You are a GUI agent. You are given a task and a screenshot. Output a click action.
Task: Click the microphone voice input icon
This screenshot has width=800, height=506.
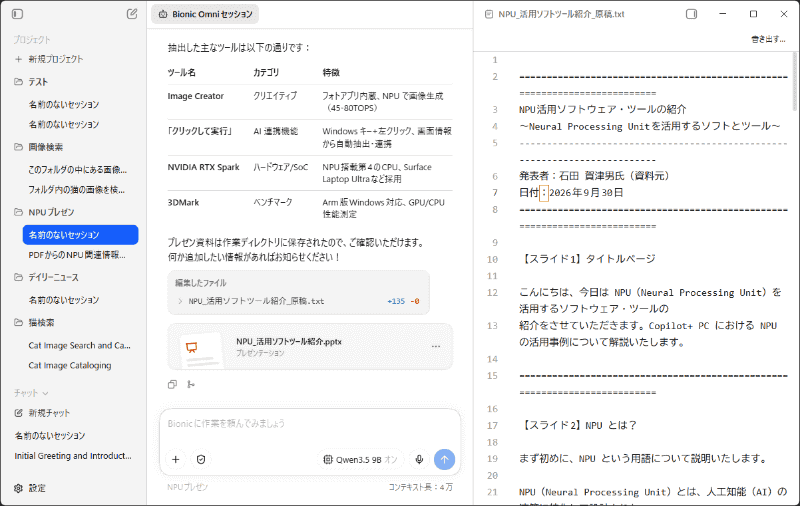pyautogui.click(x=419, y=460)
